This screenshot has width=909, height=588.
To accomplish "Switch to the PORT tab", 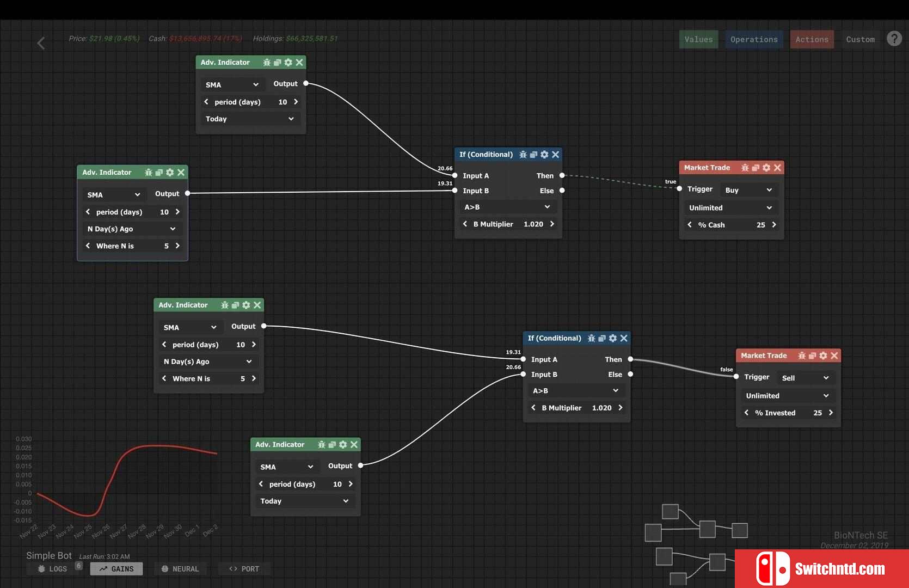I will pos(244,569).
